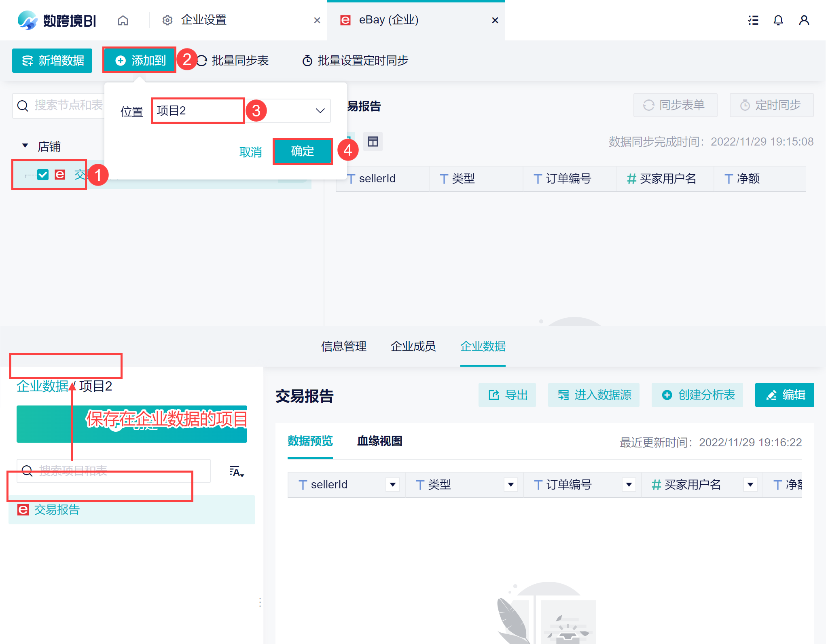Switch to the 企业成员 tab

413,346
